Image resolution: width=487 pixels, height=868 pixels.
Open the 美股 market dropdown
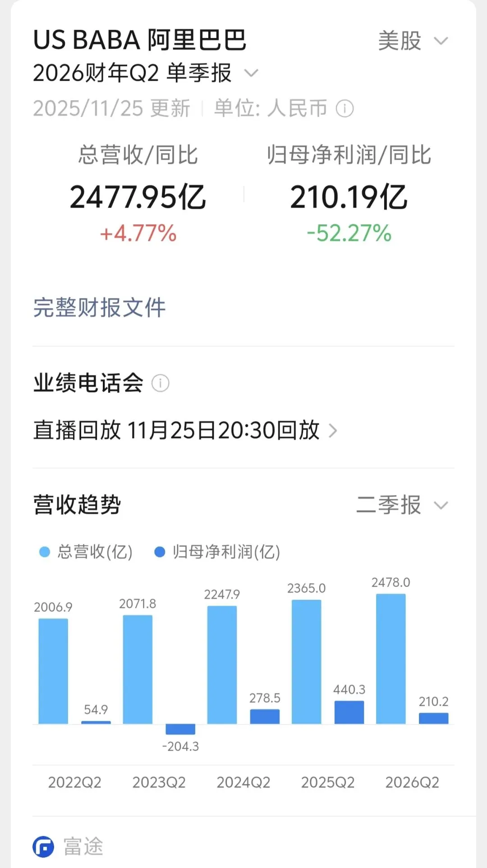(413, 41)
